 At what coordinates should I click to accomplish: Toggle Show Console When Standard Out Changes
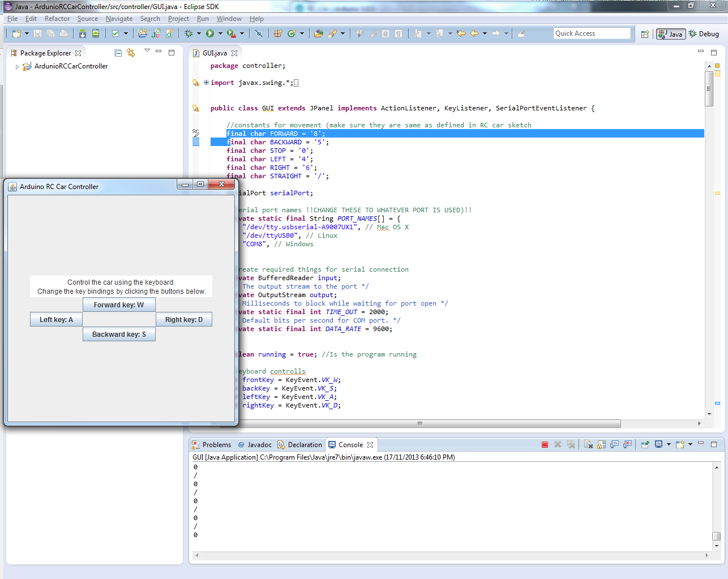614,445
